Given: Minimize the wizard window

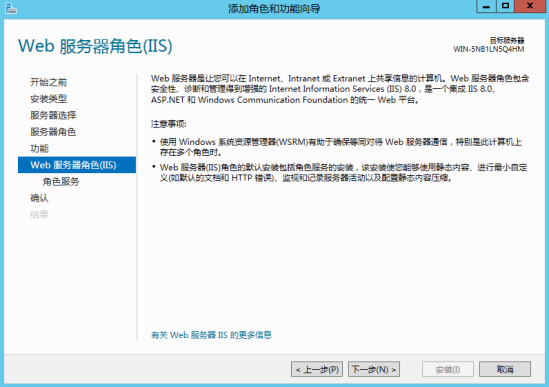Looking at the screenshot, I should (x=486, y=6).
